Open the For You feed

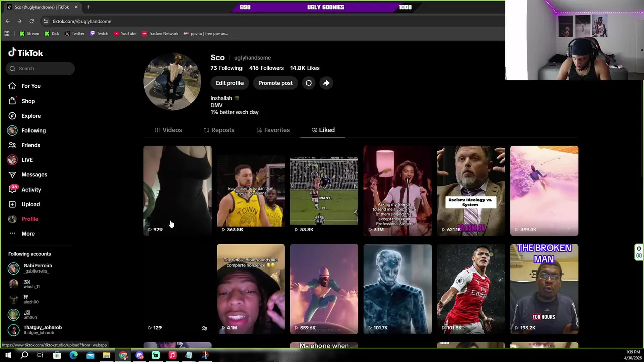(24, 86)
